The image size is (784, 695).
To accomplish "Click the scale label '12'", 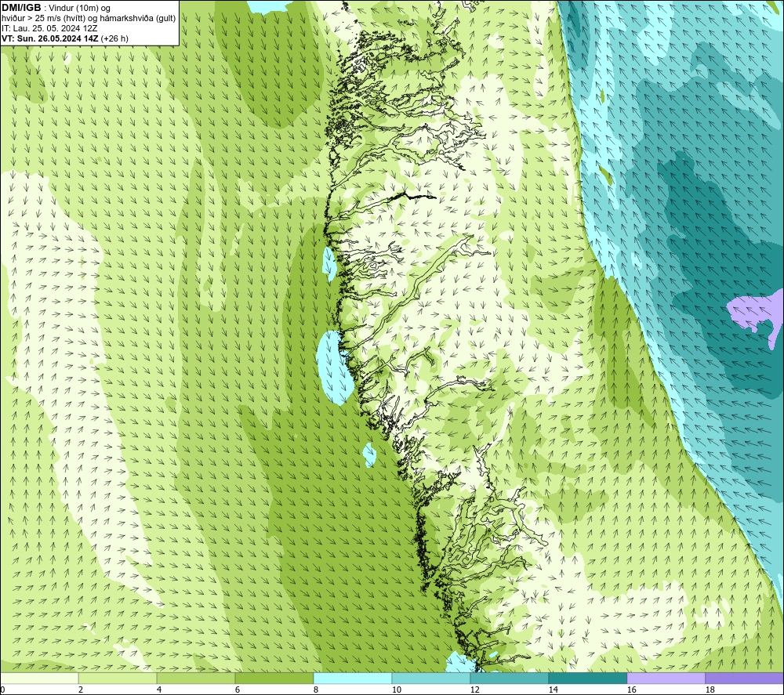I will tap(475, 690).
